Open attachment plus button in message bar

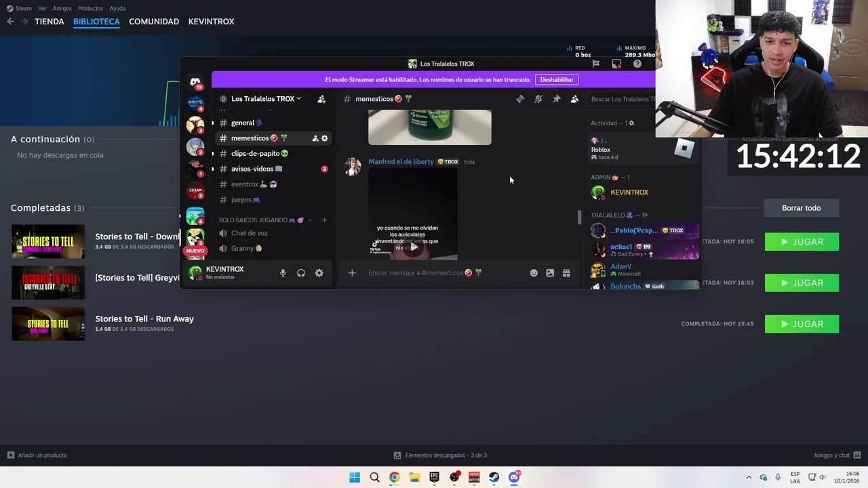pos(352,273)
